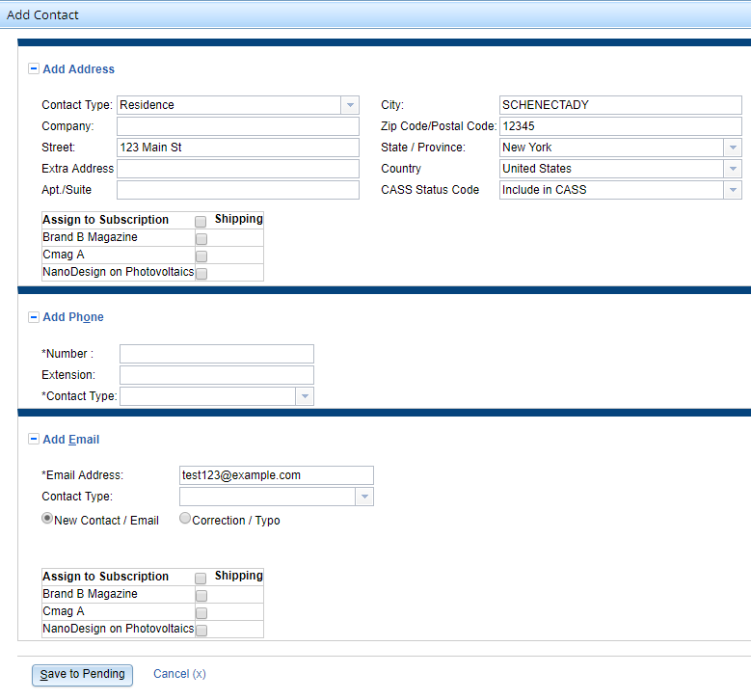751x700 pixels.
Task: Open the CASS Status Code dropdown
Action: (x=733, y=190)
